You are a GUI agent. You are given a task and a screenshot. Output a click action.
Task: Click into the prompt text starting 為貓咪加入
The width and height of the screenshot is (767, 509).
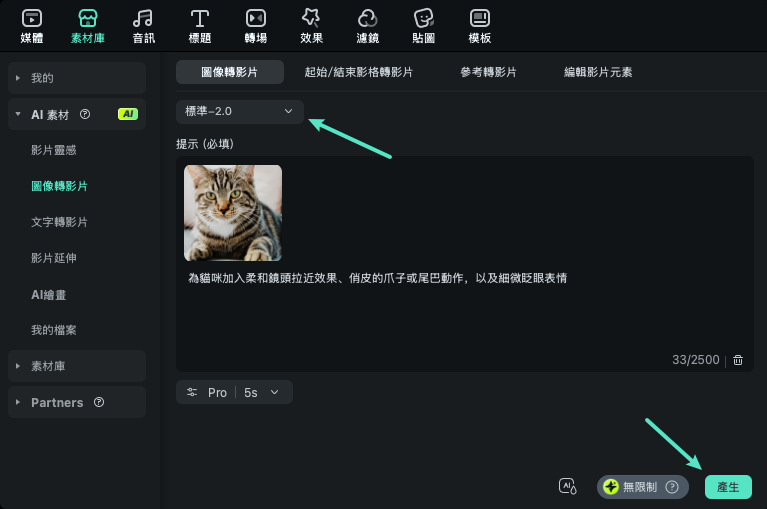(x=378, y=278)
